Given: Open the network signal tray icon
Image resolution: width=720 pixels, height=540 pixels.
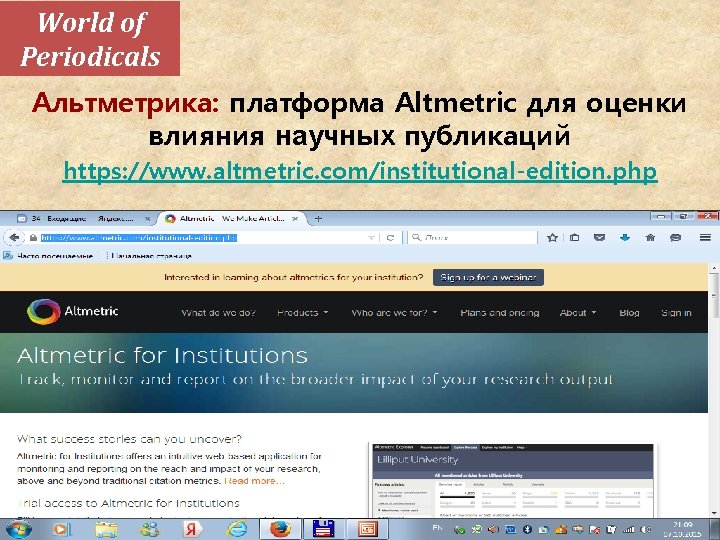Looking at the screenshot, I should pyautogui.click(x=629, y=529).
